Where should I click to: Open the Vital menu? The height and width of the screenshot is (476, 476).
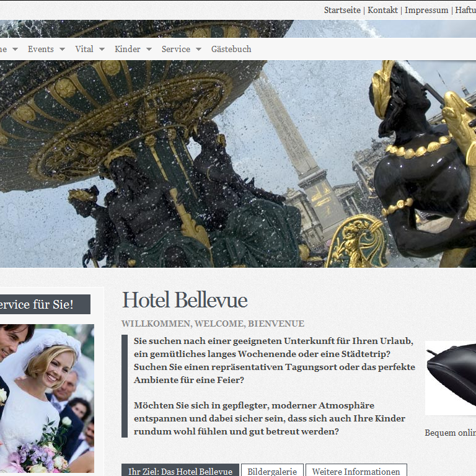click(x=84, y=49)
